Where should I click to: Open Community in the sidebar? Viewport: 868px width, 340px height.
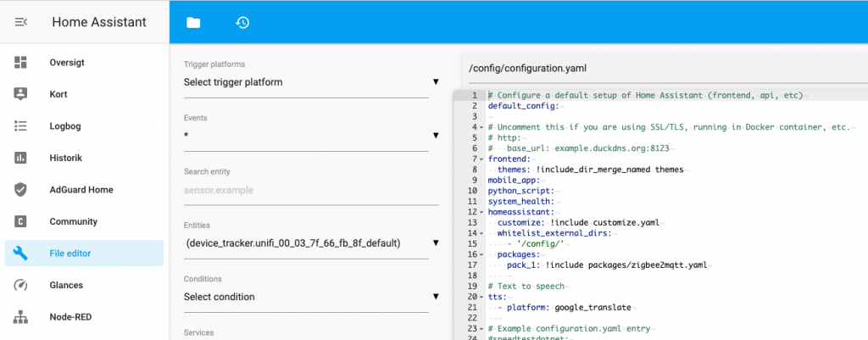point(84,221)
